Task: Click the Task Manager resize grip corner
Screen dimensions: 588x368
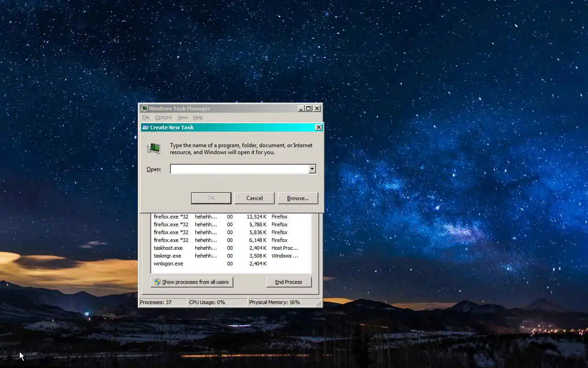Action: pyautogui.click(x=318, y=304)
